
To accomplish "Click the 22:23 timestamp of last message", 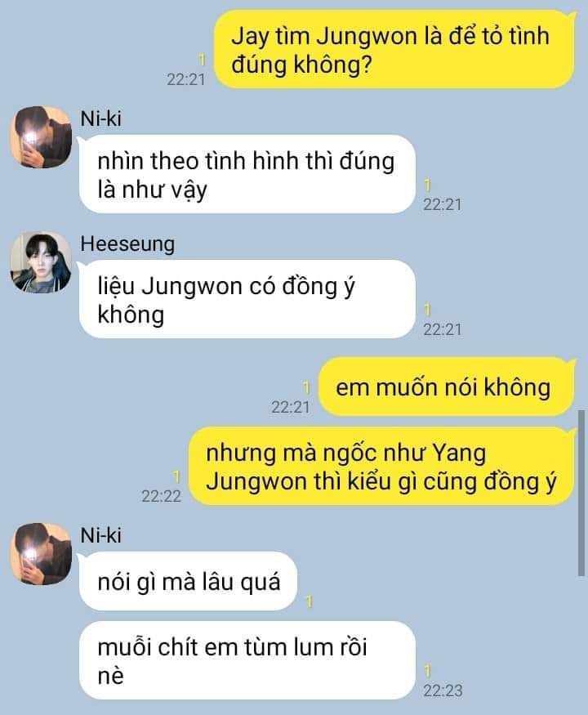I will [443, 690].
